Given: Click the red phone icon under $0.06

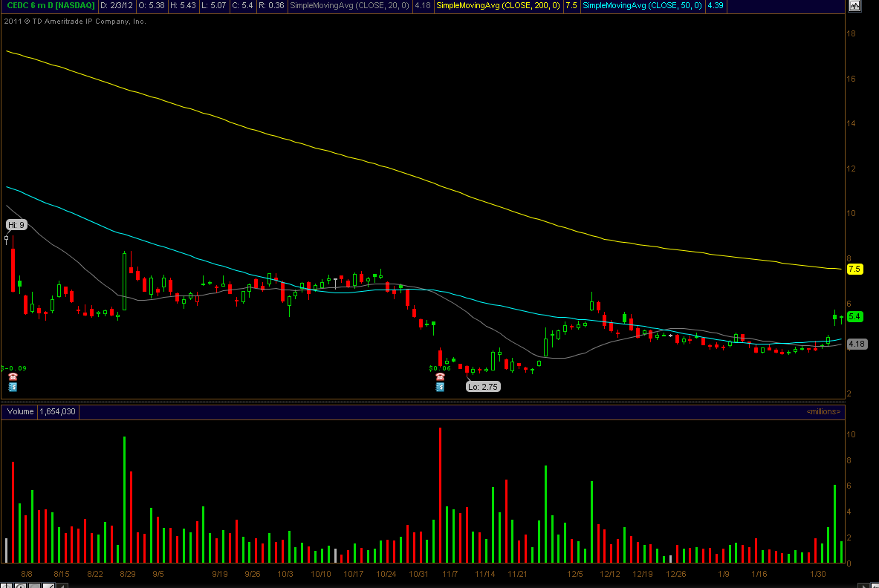Looking at the screenshot, I should 439,377.
